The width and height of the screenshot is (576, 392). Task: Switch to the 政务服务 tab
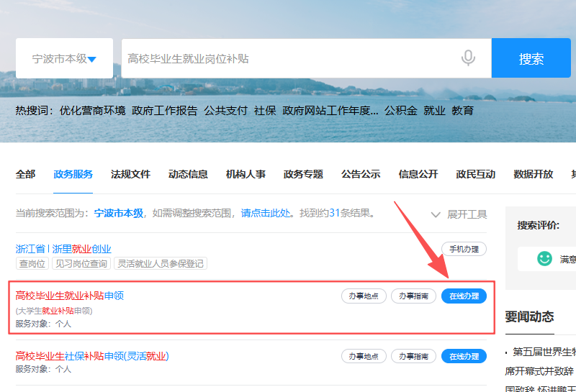tap(73, 174)
